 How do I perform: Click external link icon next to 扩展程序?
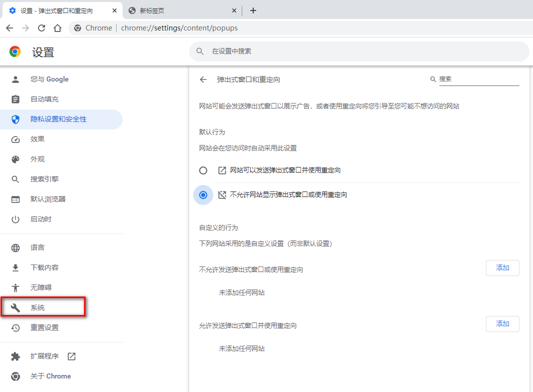click(x=72, y=356)
